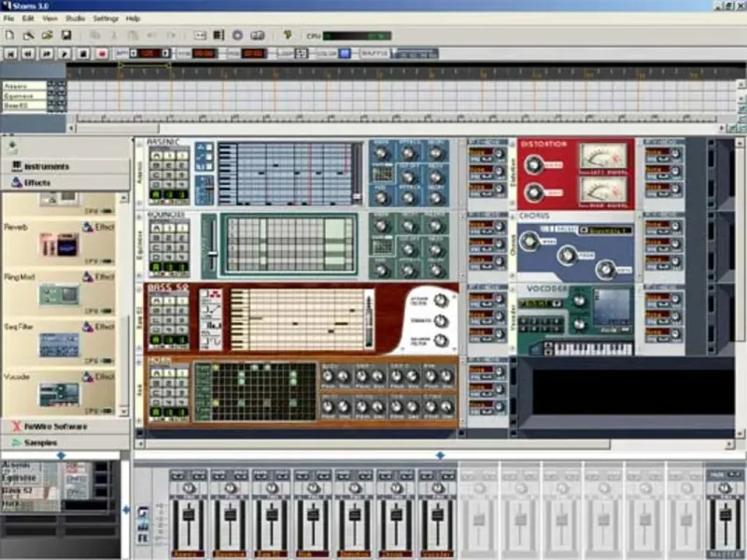Screen dimensions: 747x560
Task: Open the Samples section
Action: pos(39,441)
